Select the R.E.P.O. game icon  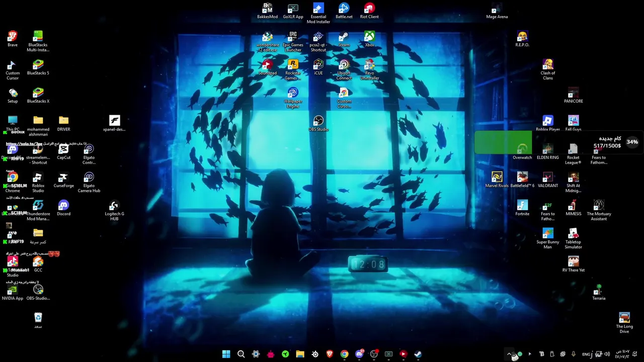[522, 39]
